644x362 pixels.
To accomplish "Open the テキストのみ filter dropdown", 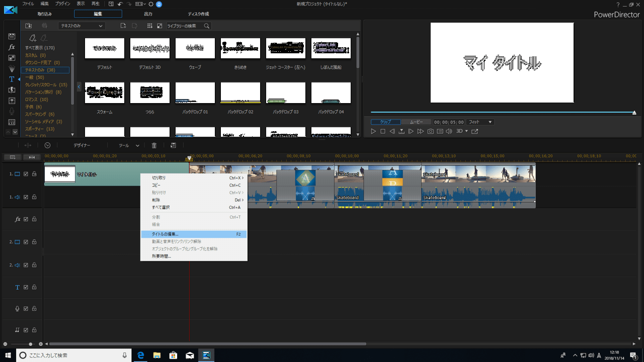I will pos(81,26).
